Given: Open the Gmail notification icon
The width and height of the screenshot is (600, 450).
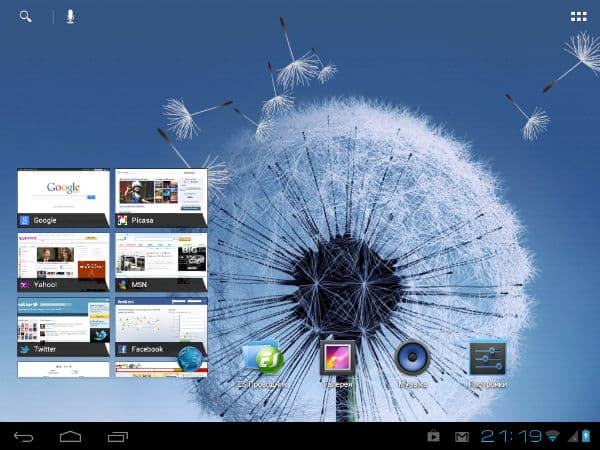Looking at the screenshot, I should point(462,437).
